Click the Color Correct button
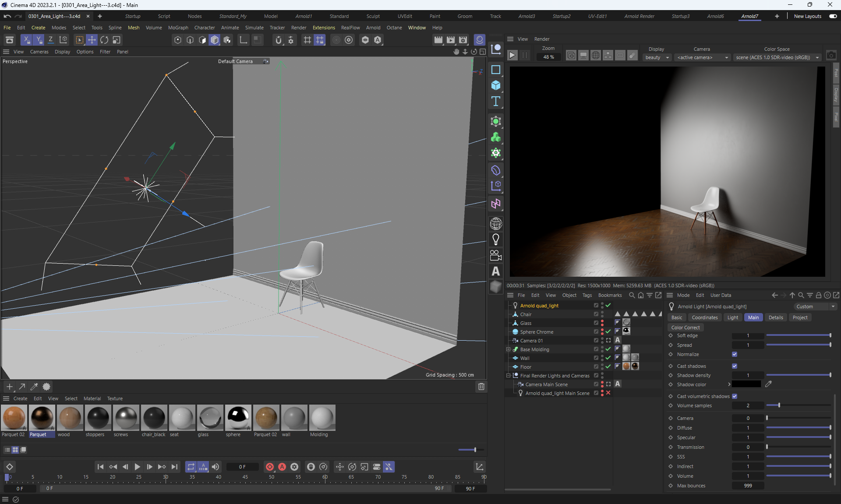The height and width of the screenshot is (504, 841). coord(686,328)
